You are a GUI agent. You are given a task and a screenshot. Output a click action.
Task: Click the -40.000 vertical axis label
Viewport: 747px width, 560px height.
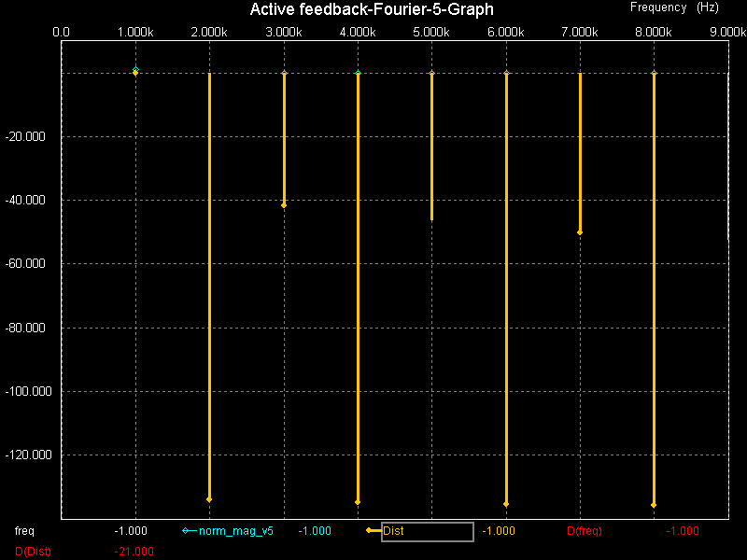(25, 200)
